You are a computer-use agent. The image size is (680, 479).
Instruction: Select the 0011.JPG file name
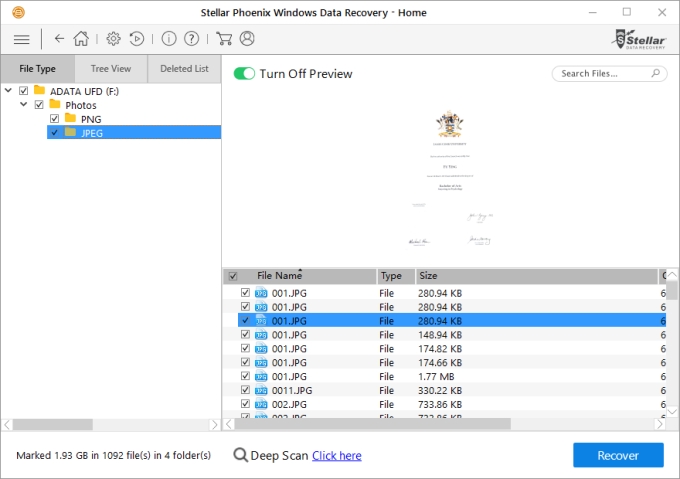[292, 391]
